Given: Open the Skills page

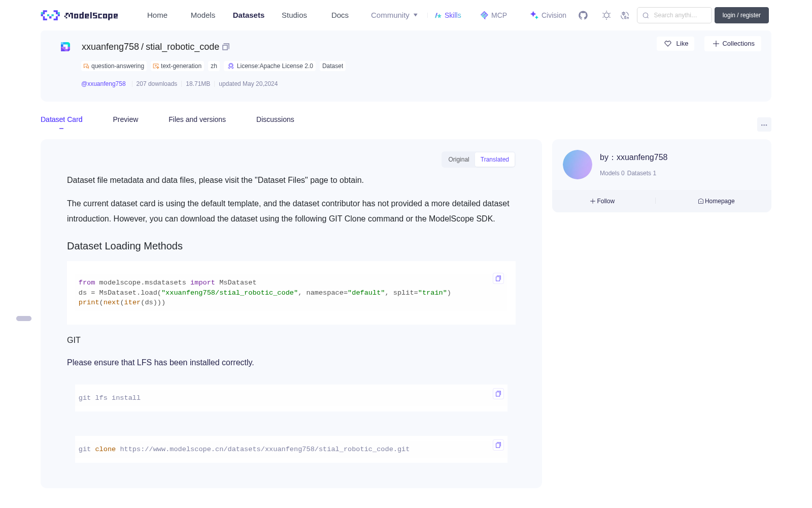Looking at the screenshot, I should point(448,15).
